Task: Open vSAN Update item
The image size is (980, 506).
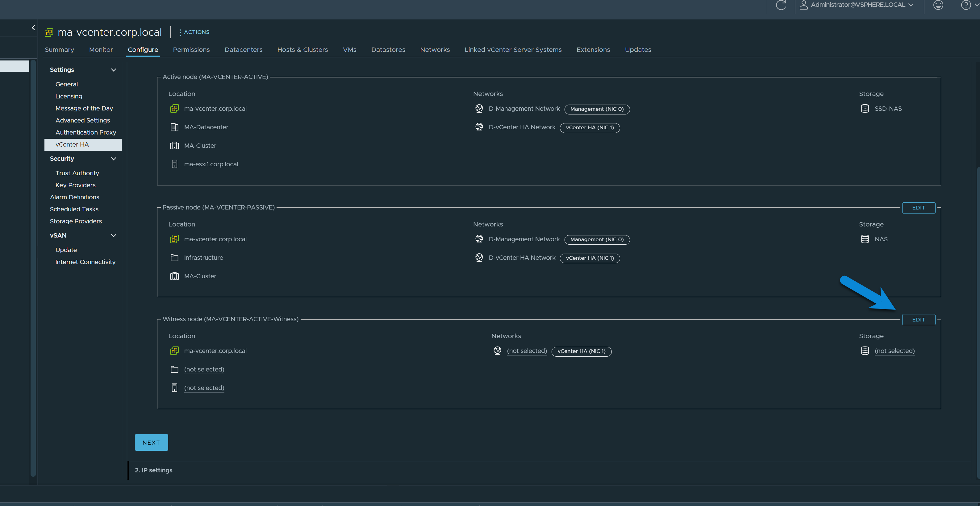Action: [x=66, y=250]
